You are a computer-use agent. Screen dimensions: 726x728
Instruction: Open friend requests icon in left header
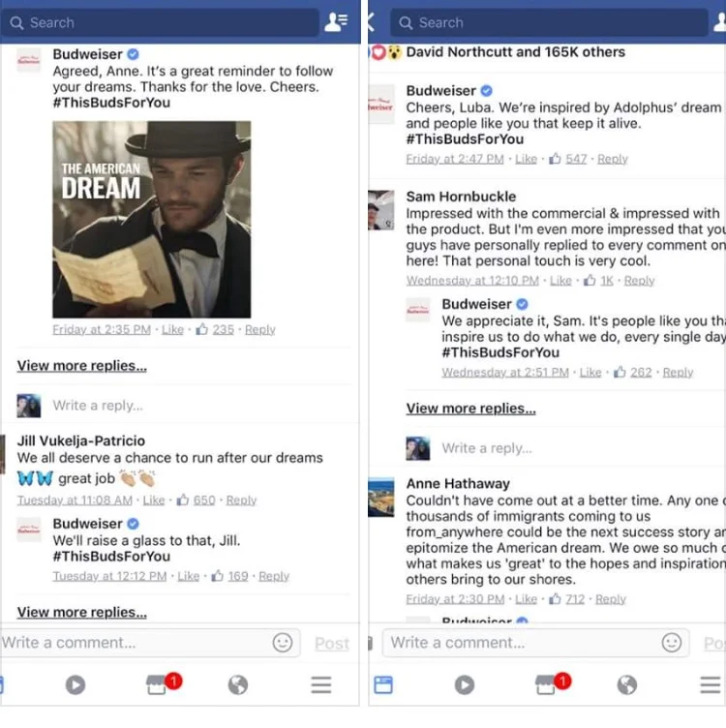point(336,22)
